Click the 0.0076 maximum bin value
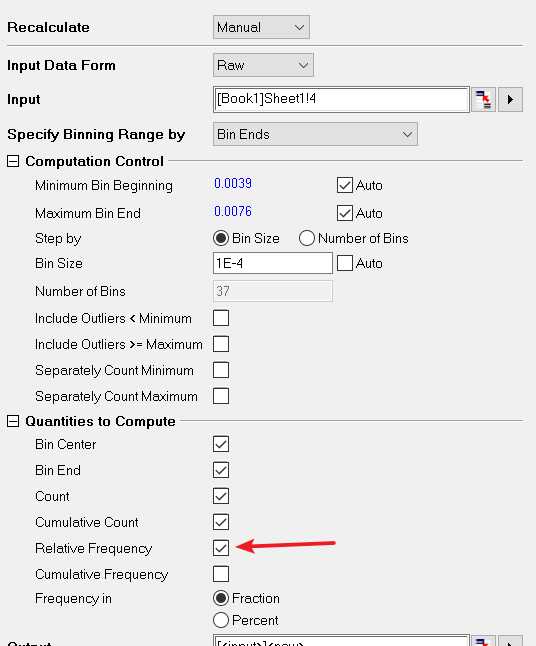Image resolution: width=536 pixels, height=646 pixels. coord(233,211)
